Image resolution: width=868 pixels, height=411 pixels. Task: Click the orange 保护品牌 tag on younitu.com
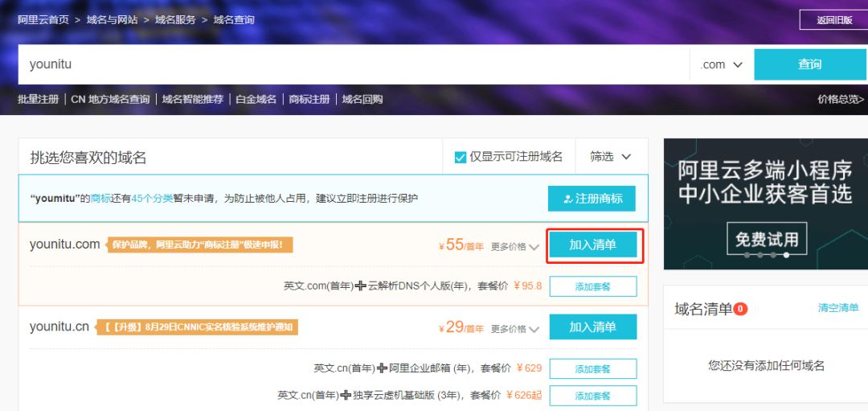(199, 245)
